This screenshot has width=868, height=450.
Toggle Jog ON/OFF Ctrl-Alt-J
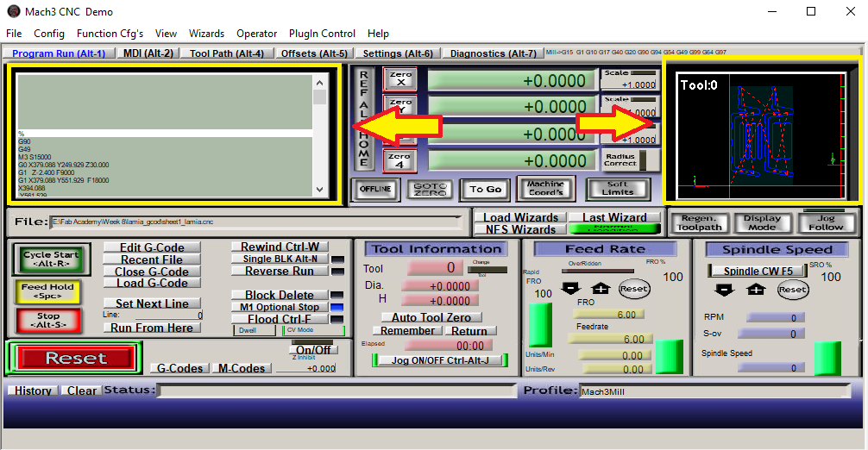click(440, 360)
